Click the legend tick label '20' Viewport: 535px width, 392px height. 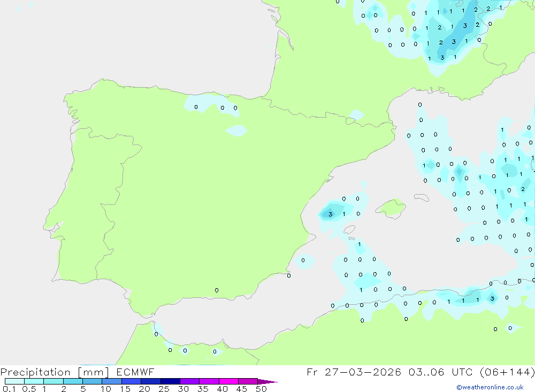[x=144, y=389]
